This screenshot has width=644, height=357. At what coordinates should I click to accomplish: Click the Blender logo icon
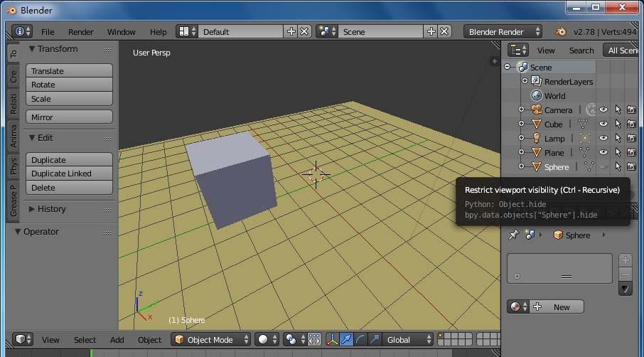pos(561,31)
